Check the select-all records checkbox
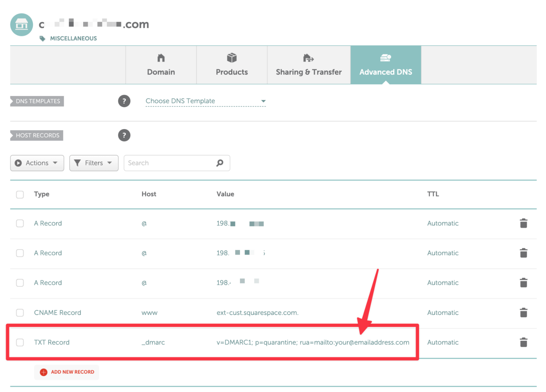The width and height of the screenshot is (546, 392). pyautogui.click(x=20, y=194)
